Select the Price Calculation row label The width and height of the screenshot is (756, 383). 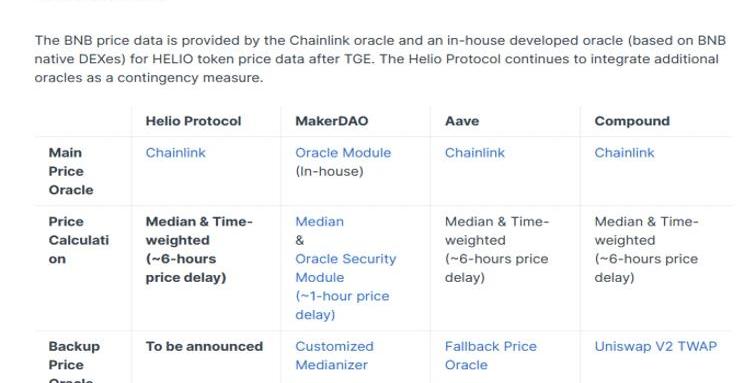pyautogui.click(x=79, y=240)
